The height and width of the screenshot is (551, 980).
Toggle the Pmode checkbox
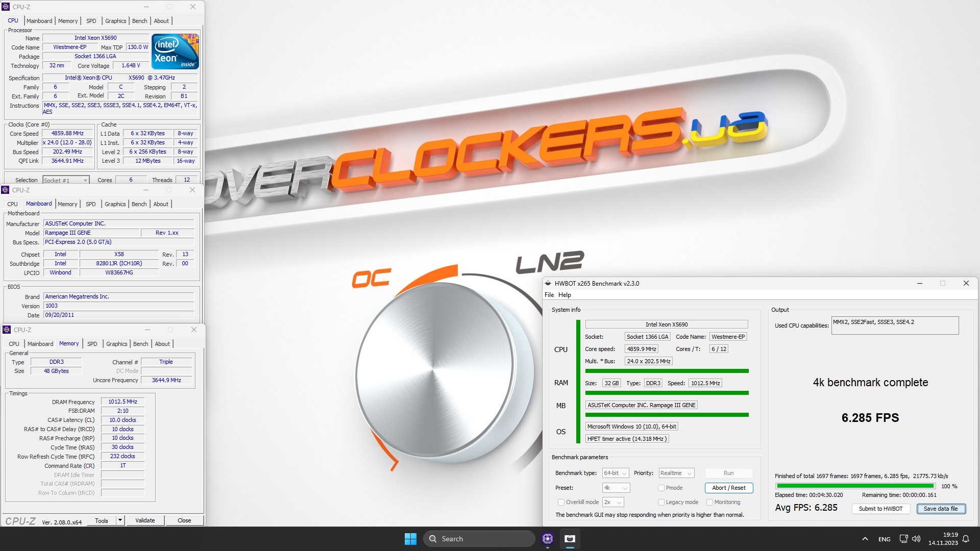661,488
